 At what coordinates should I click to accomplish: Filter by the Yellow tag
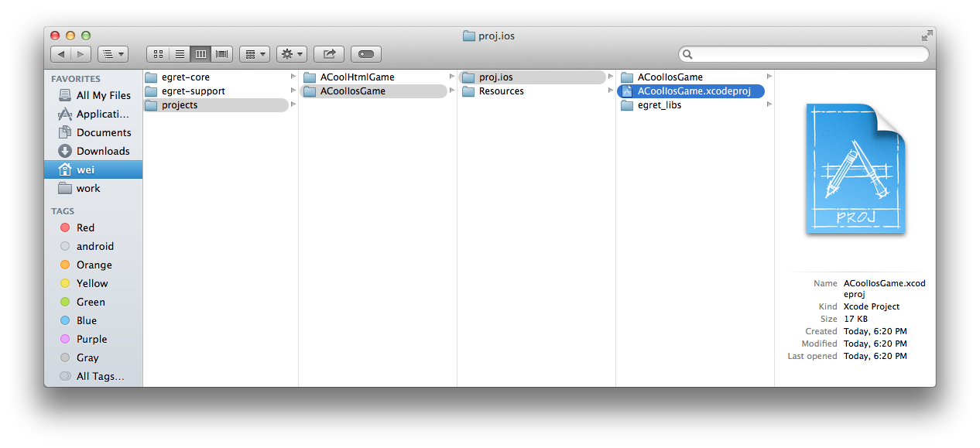click(x=94, y=283)
